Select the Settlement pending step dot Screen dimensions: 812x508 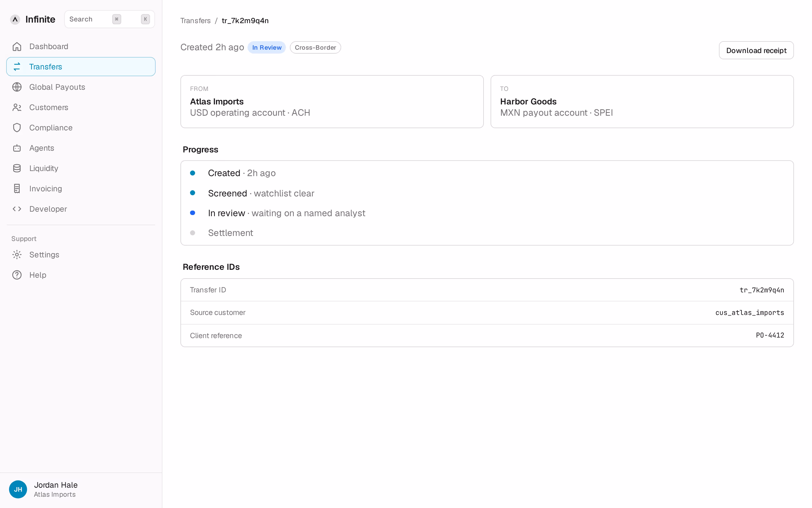pyautogui.click(x=193, y=233)
